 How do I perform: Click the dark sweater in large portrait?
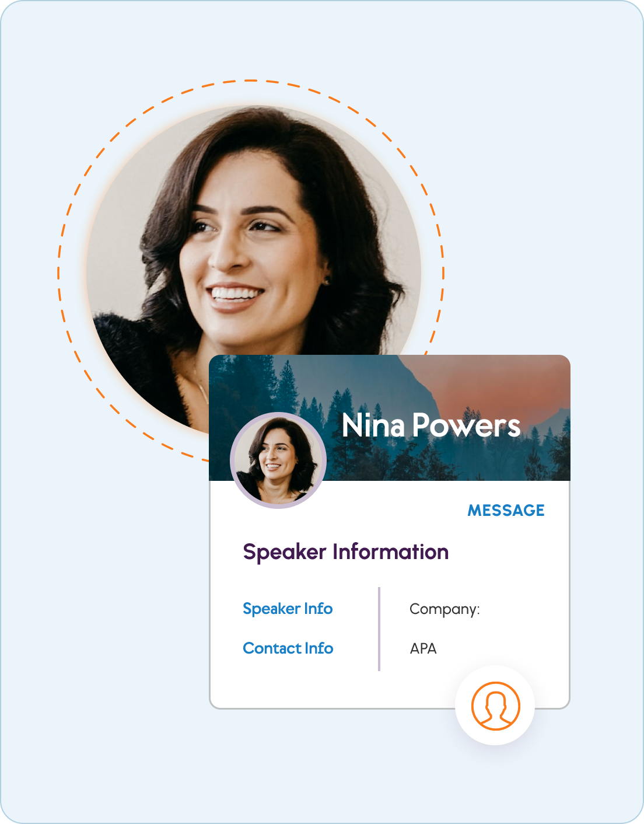coord(134,362)
